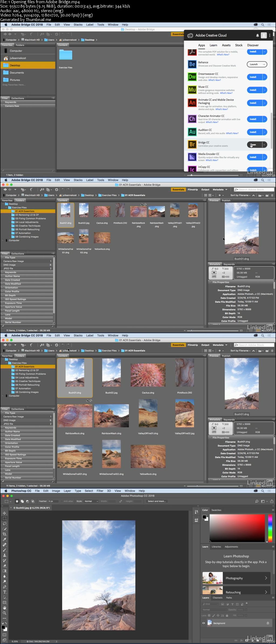The image size is (276, 644).
Task: Open Bridge CC Open button dropdown arrow
Action: pos(265,145)
